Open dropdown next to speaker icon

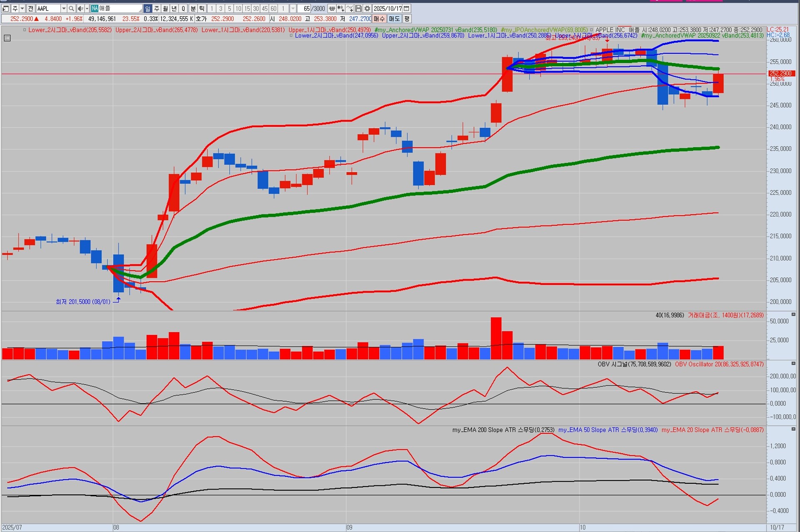pyautogui.click(x=87, y=8)
